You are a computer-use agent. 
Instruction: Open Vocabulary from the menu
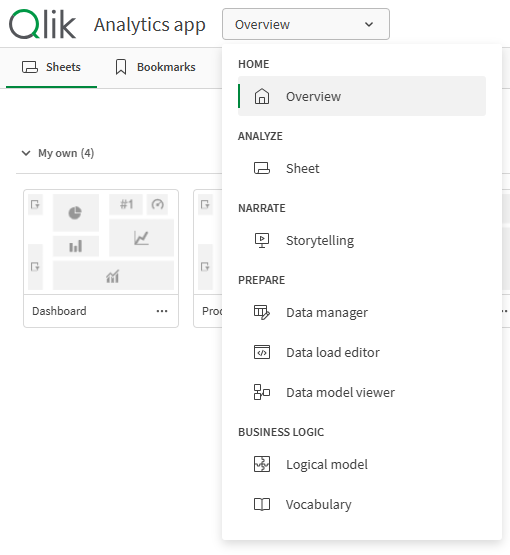(362, 504)
